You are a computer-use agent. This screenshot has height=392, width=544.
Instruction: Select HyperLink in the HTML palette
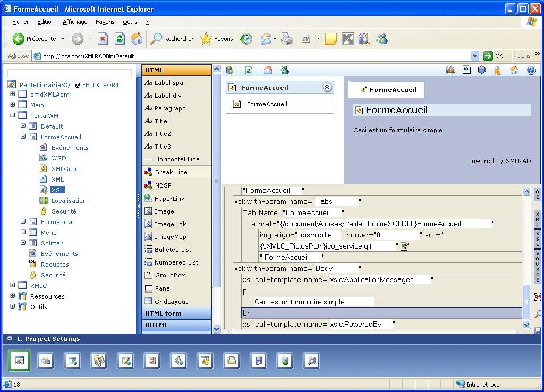169,199
